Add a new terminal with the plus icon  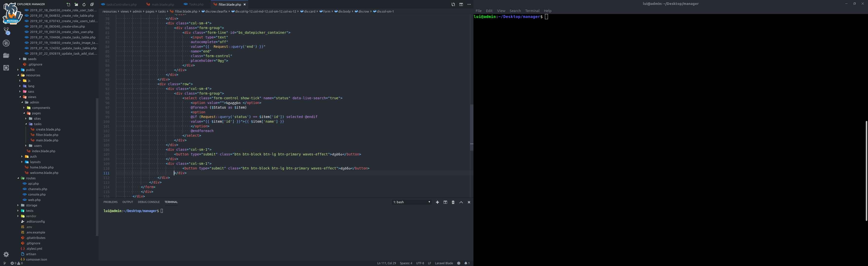(x=437, y=202)
